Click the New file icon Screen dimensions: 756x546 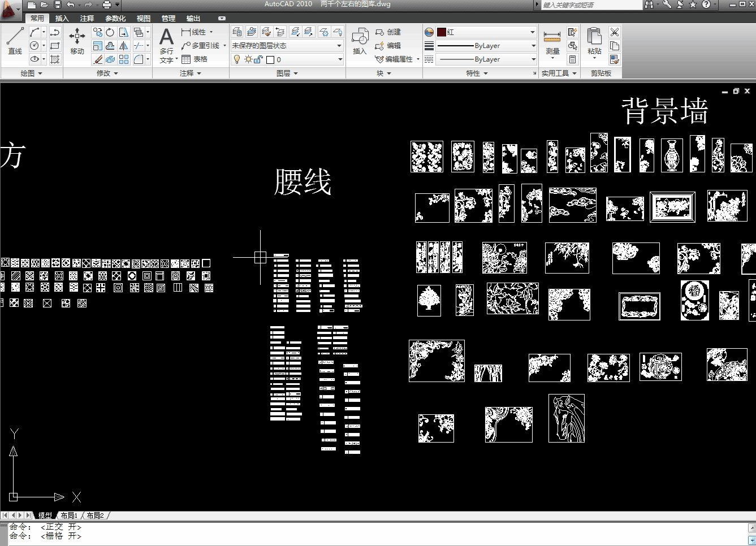tap(32, 5)
